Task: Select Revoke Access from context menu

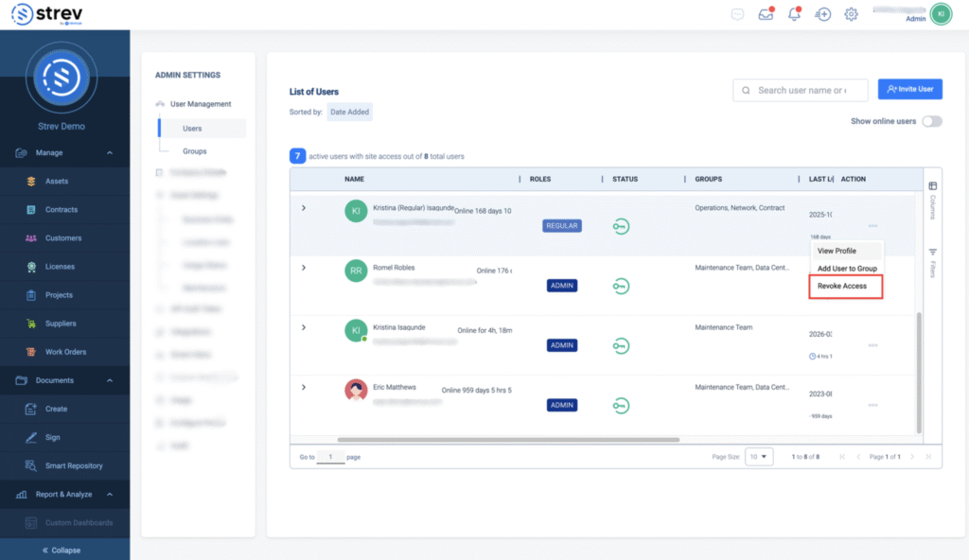Action: pos(842,286)
